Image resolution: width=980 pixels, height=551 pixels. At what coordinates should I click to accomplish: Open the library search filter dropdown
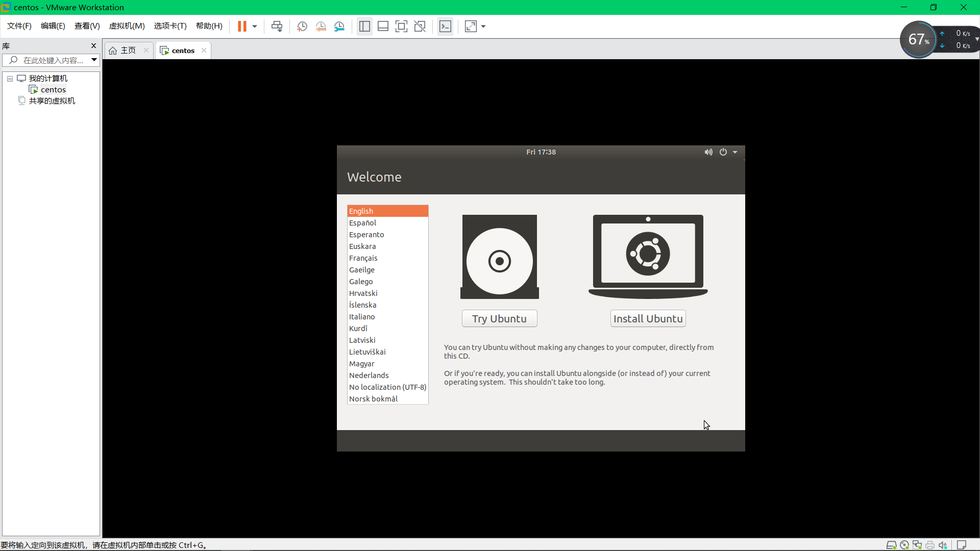[x=94, y=60]
